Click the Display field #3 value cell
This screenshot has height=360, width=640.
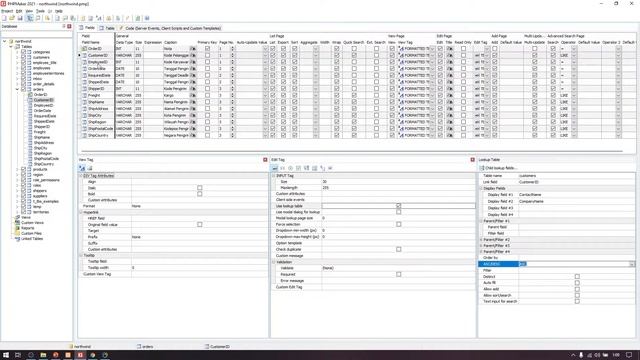[576, 208]
